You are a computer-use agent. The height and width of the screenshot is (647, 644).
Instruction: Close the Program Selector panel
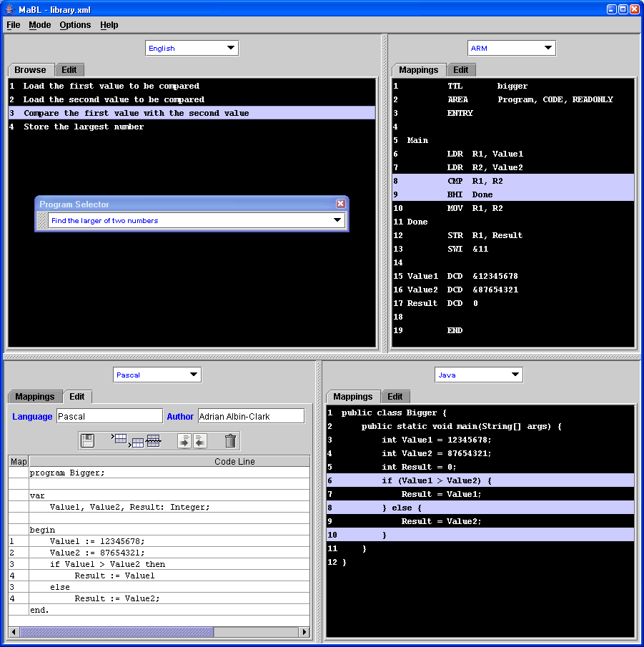pyautogui.click(x=341, y=204)
